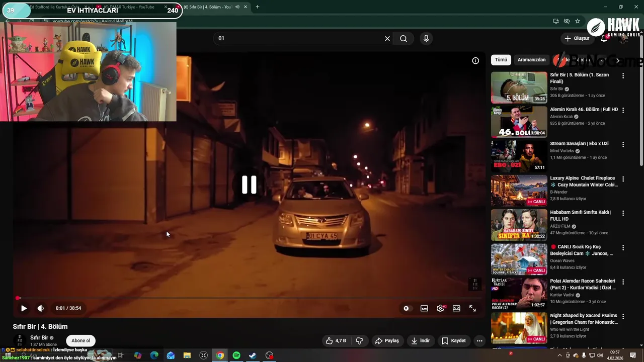Click the red video progress bar
Viewport: 644px width, 362px height.
click(x=249, y=298)
